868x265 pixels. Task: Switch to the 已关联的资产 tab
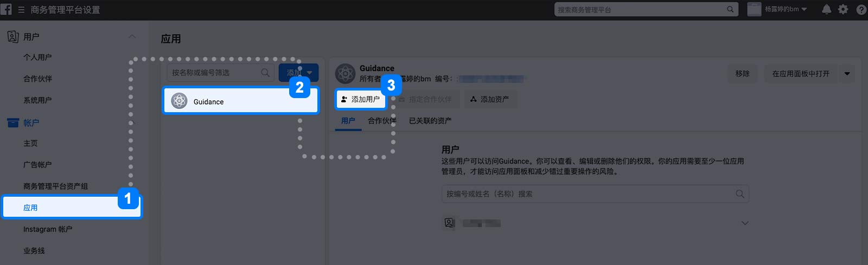pyautogui.click(x=430, y=120)
